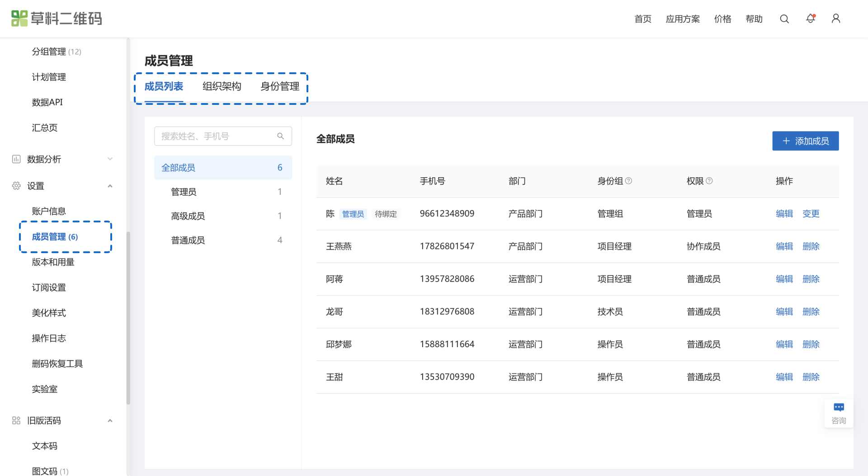
Task: Switch to 身份管理 tab
Action: point(280,86)
